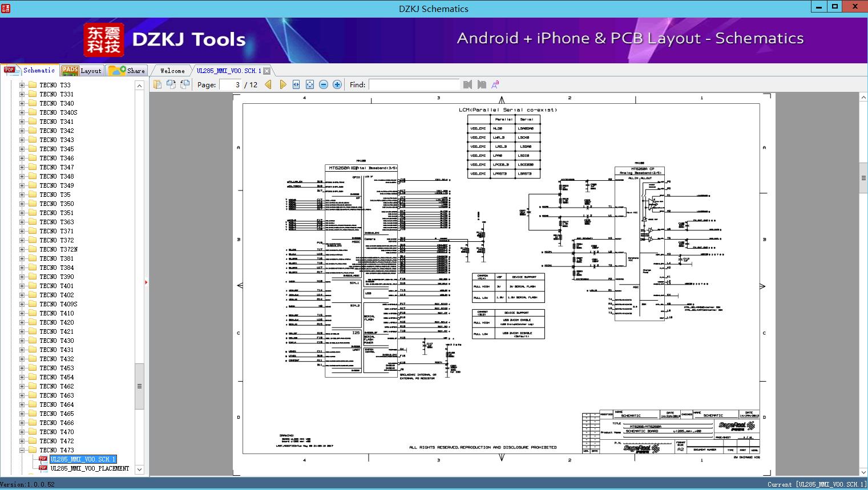
Task: Toggle match case search icon
Action: 495,84
